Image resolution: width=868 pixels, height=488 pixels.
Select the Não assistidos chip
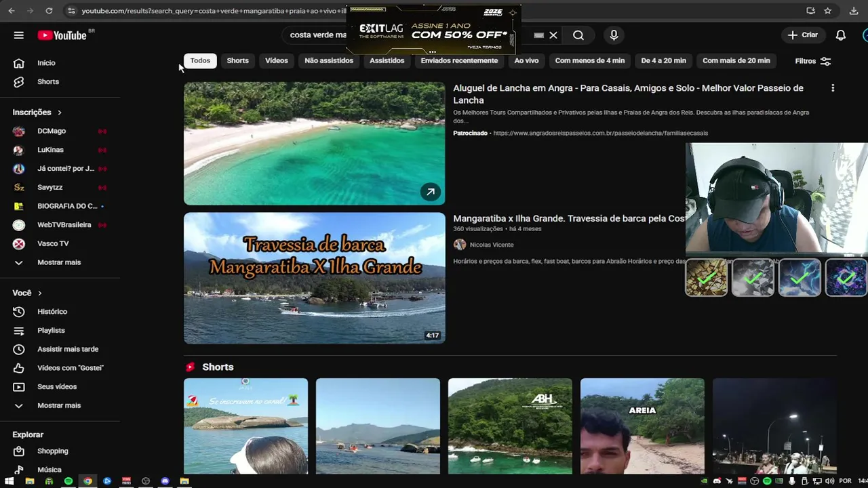pos(329,60)
